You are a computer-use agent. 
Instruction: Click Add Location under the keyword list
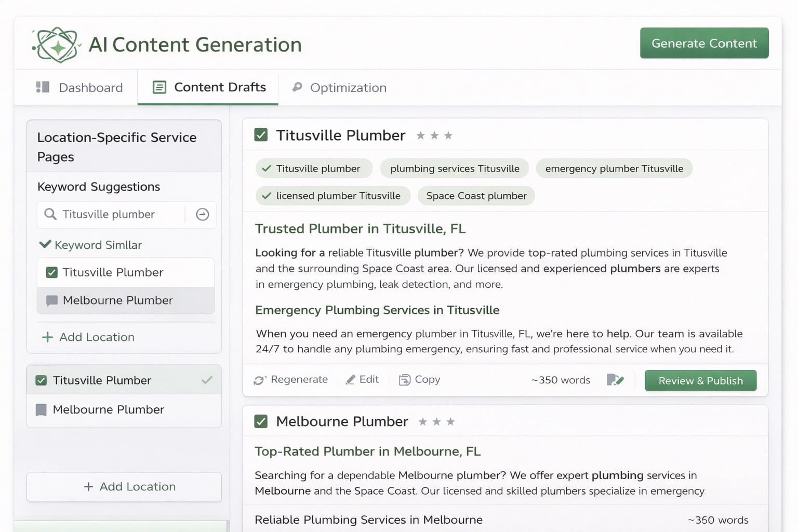87,337
